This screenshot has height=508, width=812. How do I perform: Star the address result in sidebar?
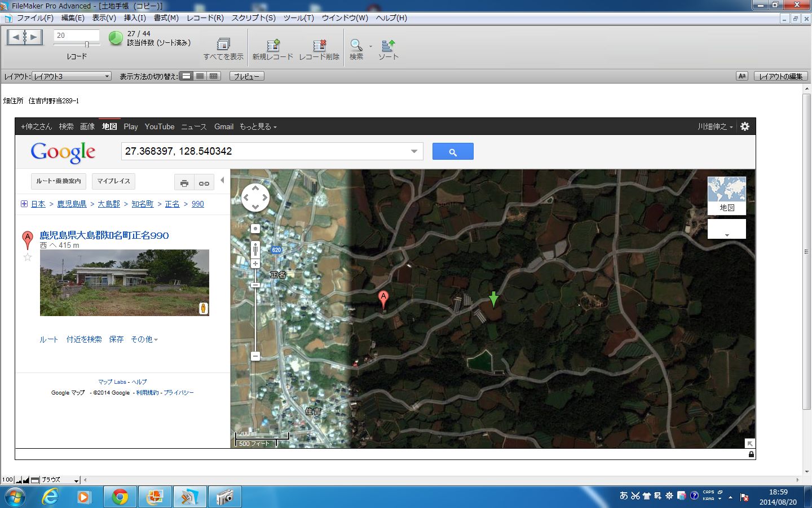27,257
